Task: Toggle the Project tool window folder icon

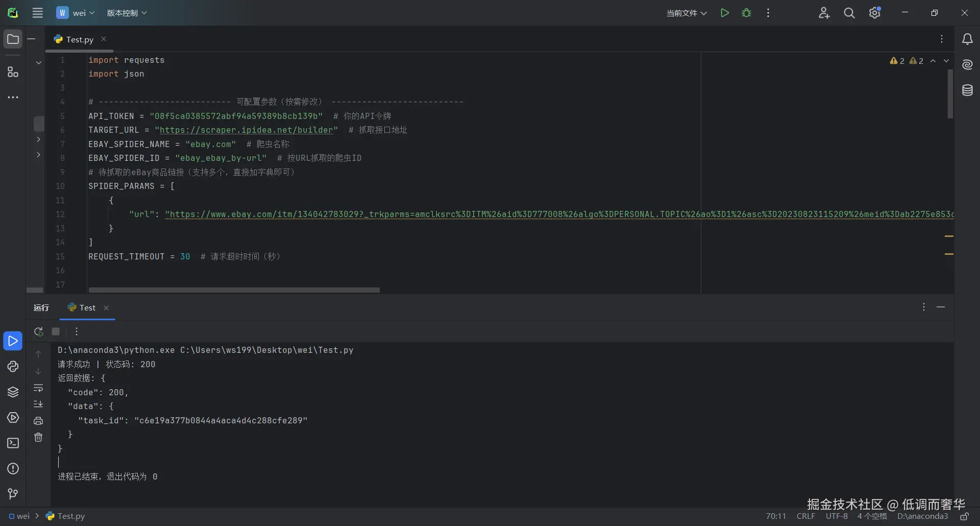Action: [x=13, y=39]
